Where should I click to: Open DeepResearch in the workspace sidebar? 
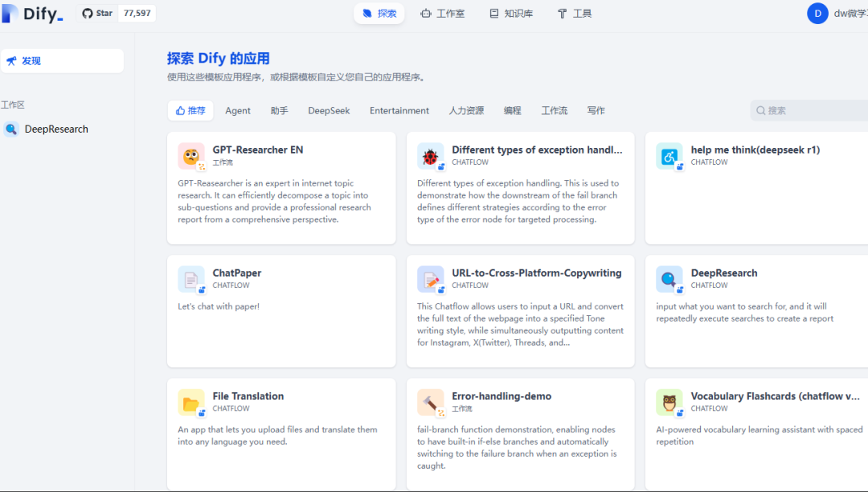56,129
